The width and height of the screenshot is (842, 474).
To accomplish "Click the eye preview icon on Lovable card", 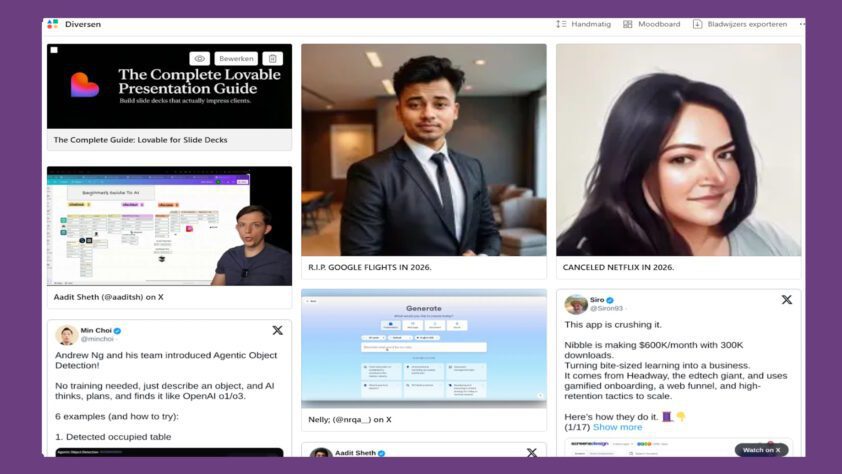I will [x=200, y=59].
